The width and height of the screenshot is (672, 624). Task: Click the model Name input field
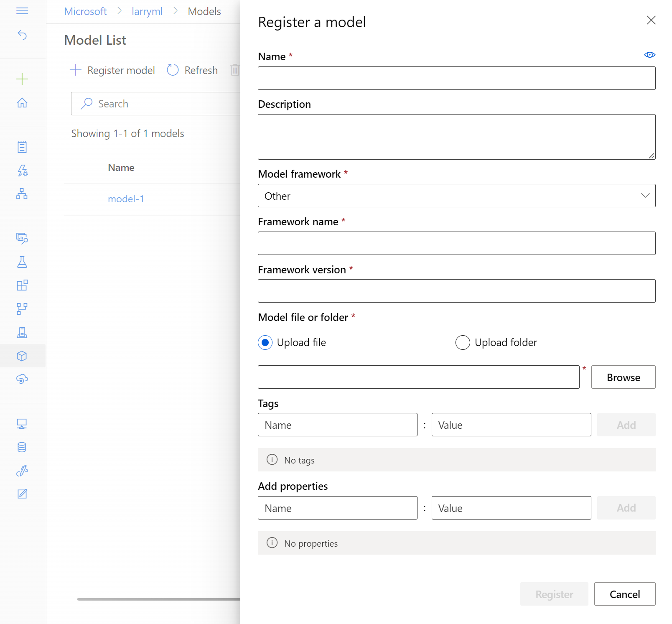456,78
